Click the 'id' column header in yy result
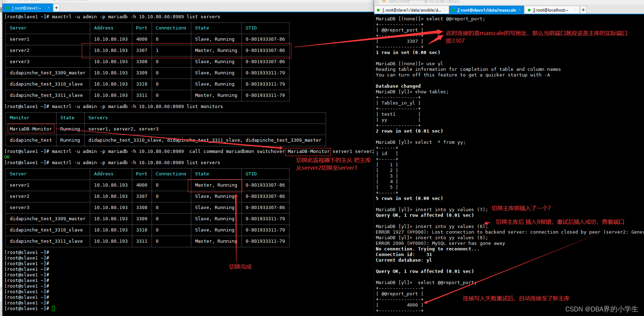Screen dimensions: 644x316 384,154
